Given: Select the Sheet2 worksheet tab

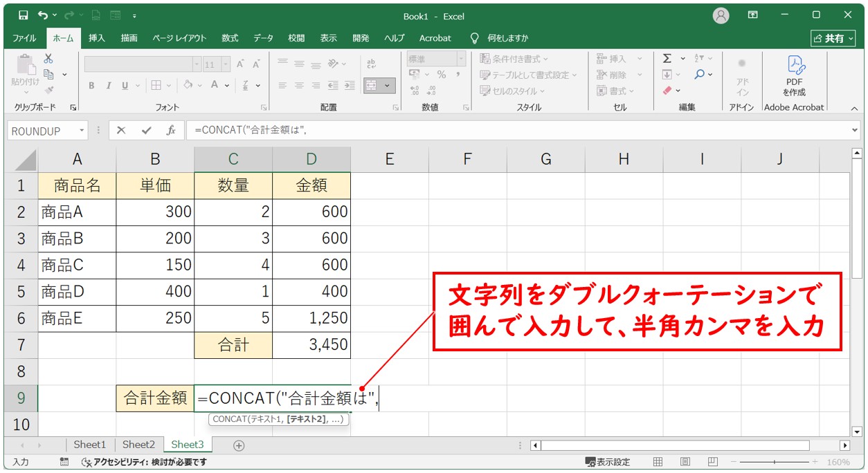Looking at the screenshot, I should pyautogui.click(x=138, y=445).
